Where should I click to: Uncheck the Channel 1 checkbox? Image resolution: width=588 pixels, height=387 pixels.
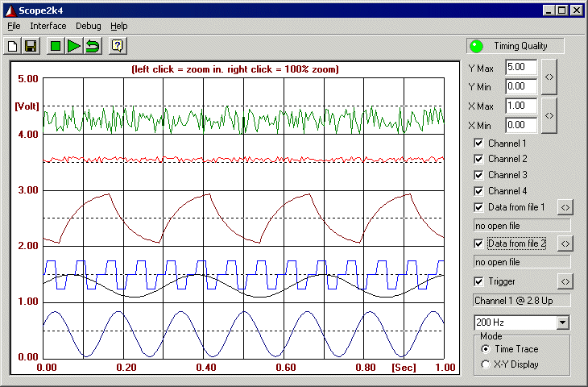(478, 143)
